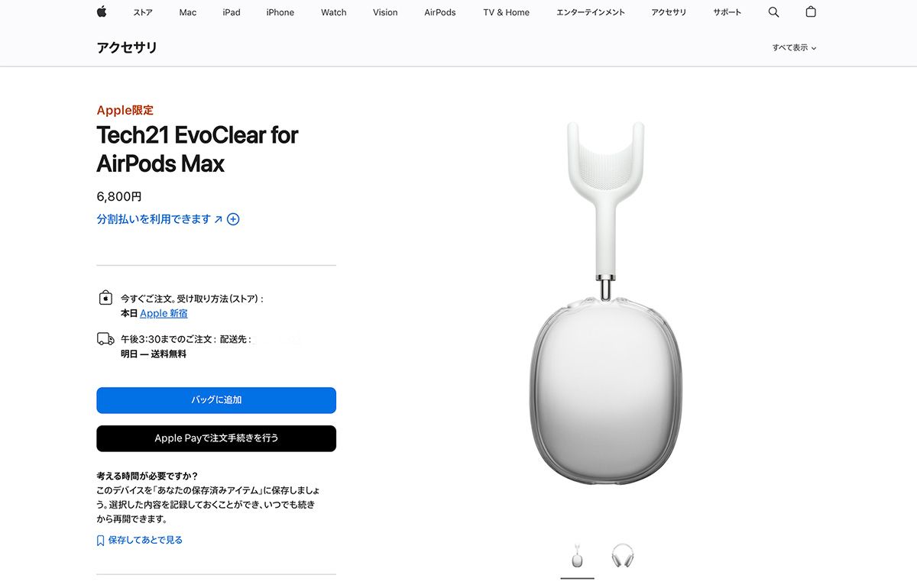The width and height of the screenshot is (917, 588).
Task: Click the delivery truck shipping icon
Action: (x=105, y=339)
